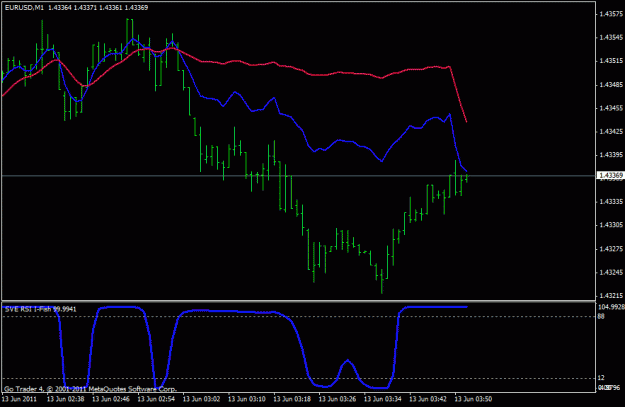Click price scale label 1.43575
This screenshot has height=407, width=625.
(611, 14)
